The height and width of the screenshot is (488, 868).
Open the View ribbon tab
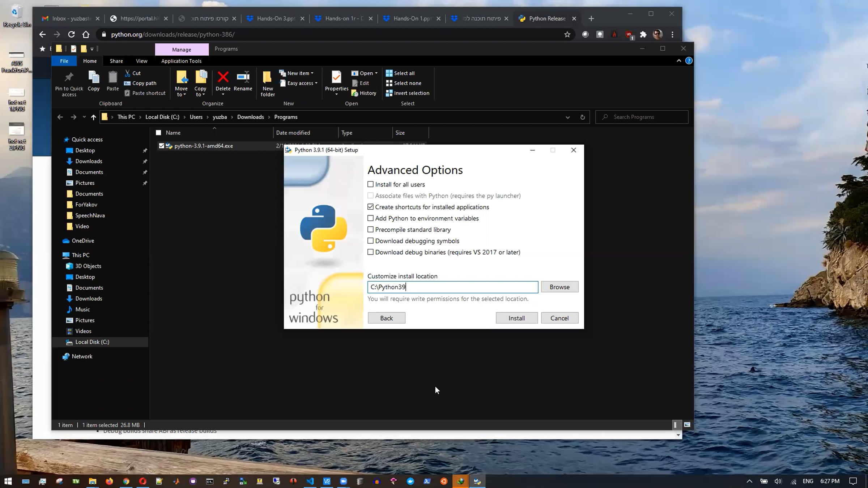[x=141, y=61]
